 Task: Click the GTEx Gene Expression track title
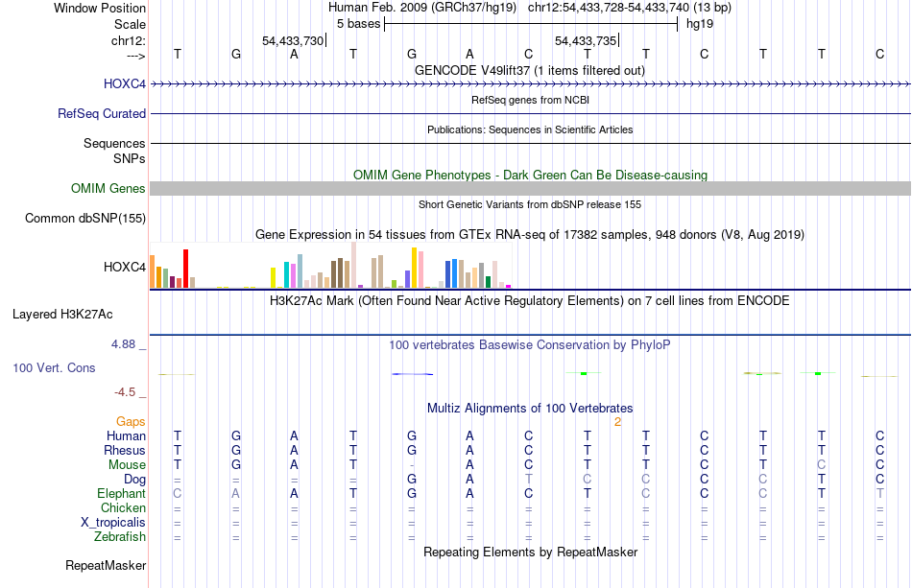coord(530,235)
